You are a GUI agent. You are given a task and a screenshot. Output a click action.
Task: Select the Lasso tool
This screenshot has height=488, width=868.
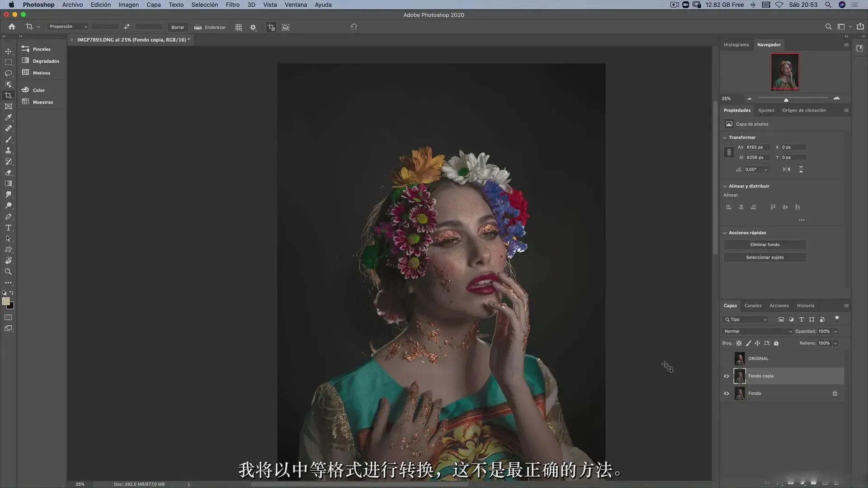coord(8,73)
